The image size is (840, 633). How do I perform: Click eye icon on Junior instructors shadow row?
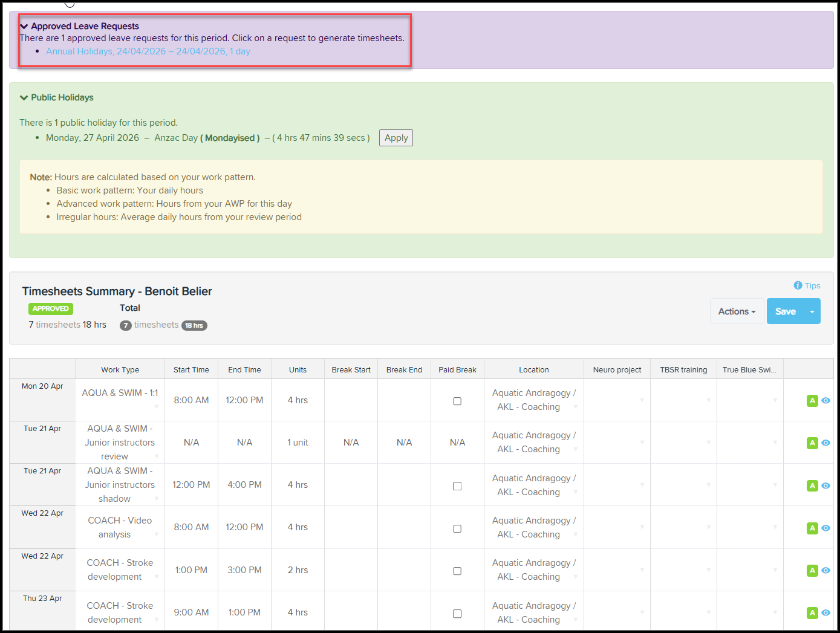pyautogui.click(x=825, y=485)
